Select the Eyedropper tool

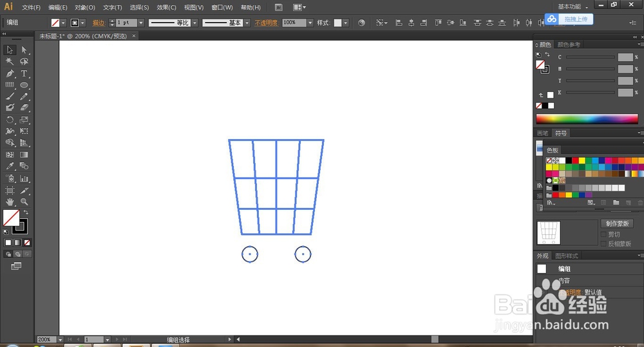10,166
